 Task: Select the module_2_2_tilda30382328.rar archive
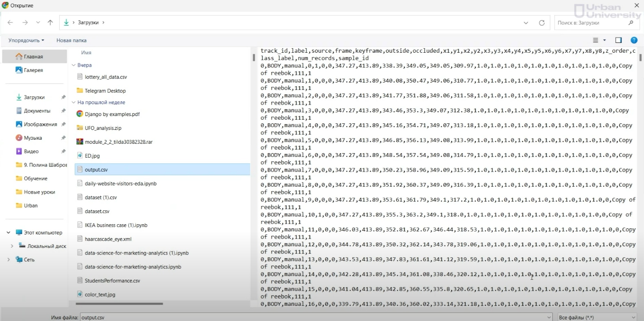click(118, 142)
